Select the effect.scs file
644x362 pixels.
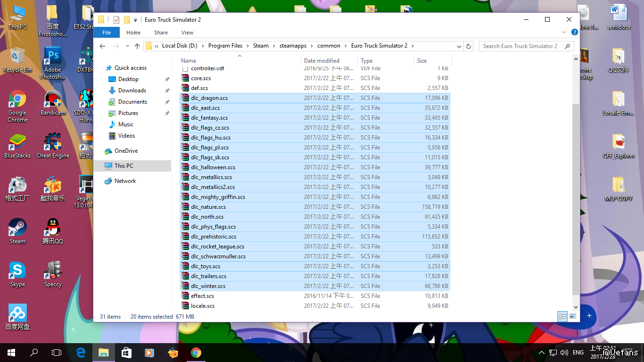coord(315,296)
